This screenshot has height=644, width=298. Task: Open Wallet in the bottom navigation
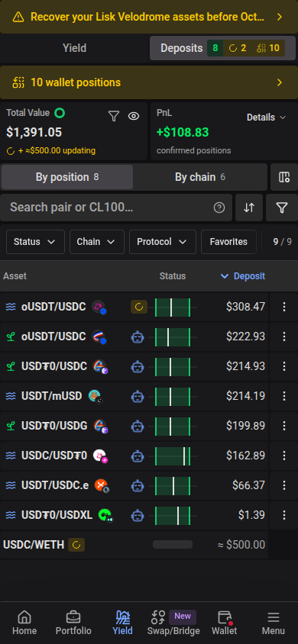click(x=225, y=623)
